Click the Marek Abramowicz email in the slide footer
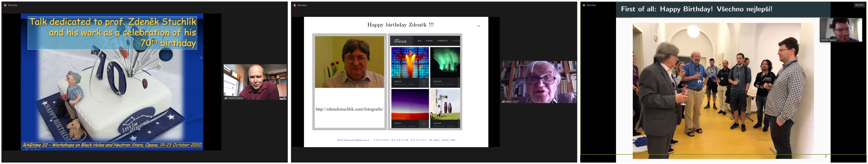 click(x=353, y=140)
